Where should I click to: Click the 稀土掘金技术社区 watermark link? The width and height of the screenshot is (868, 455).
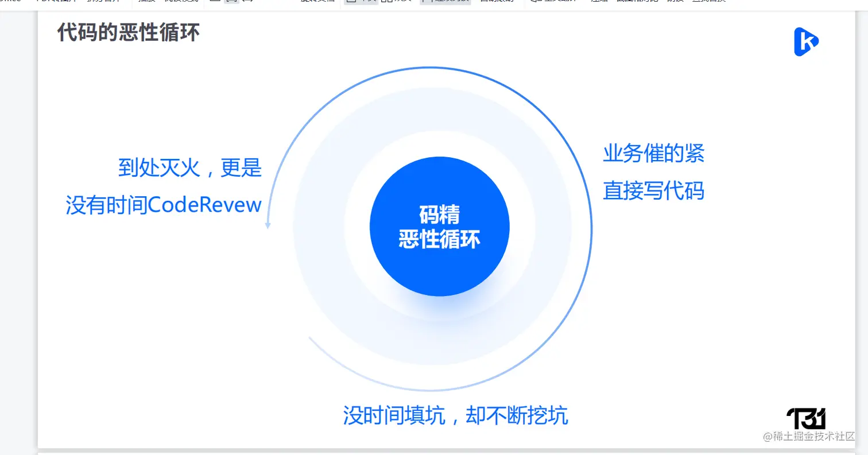[809, 437]
